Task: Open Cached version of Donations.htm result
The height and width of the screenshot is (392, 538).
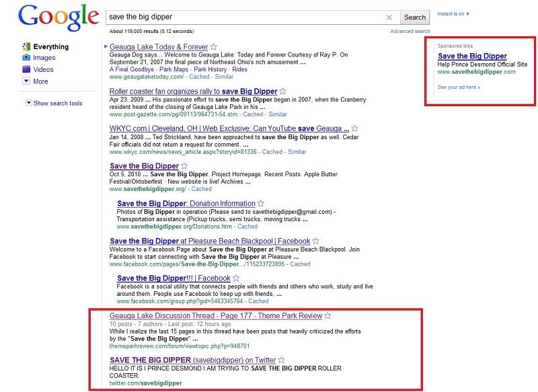Action: (247, 227)
